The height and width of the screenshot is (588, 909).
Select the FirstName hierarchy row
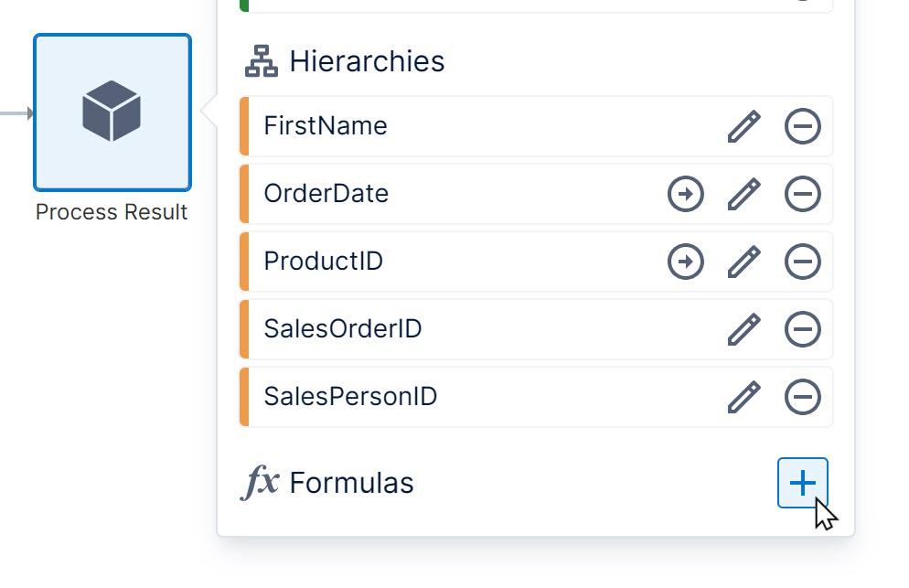457,125
